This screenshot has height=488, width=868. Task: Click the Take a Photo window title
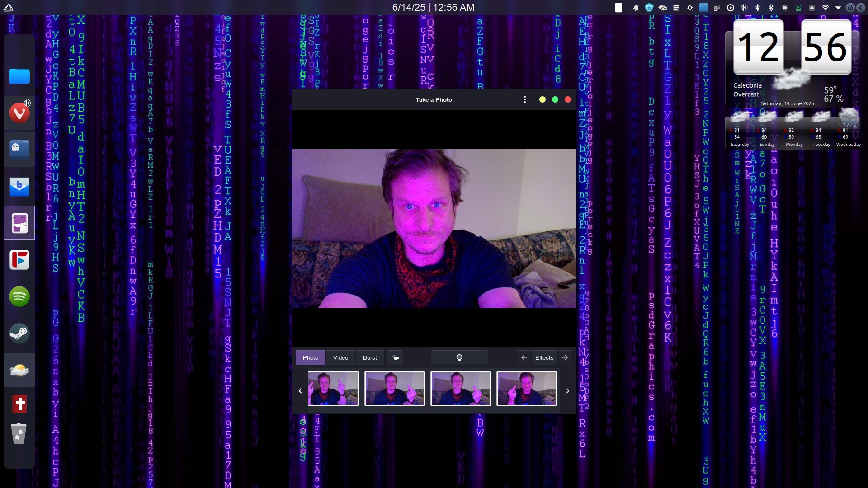tap(434, 99)
